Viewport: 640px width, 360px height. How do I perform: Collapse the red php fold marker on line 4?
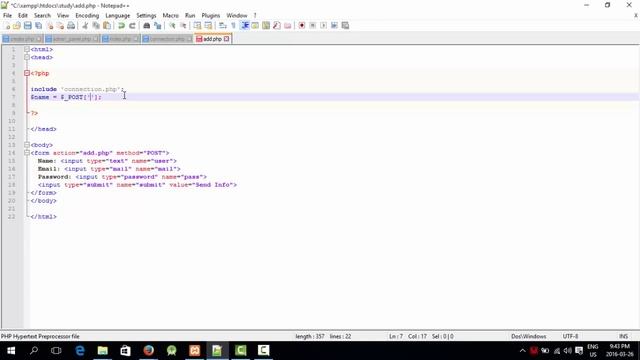[27, 73]
